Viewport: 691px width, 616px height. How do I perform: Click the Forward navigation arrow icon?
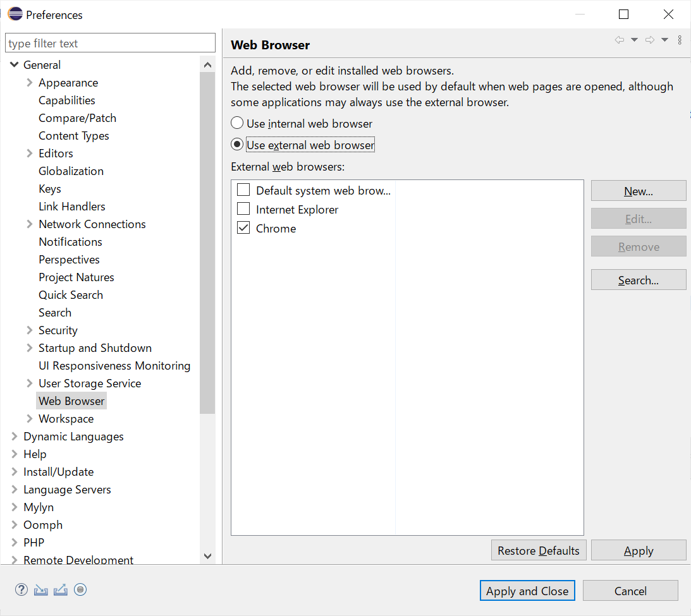coord(649,40)
